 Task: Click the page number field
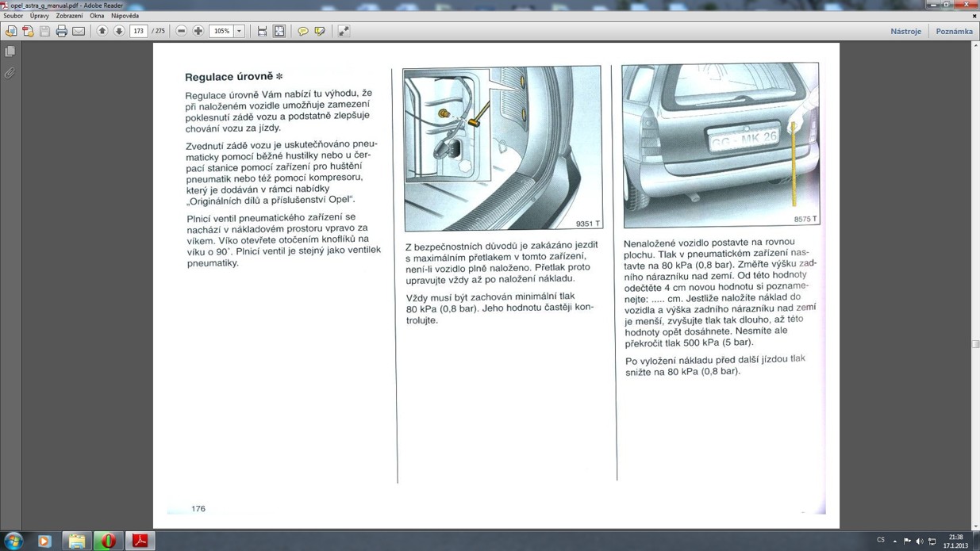[139, 31]
